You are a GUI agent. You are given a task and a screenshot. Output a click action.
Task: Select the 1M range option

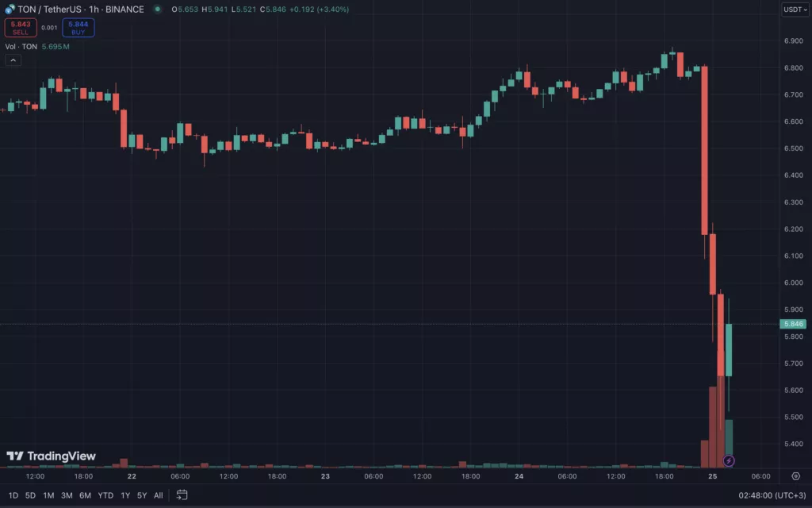click(48, 495)
